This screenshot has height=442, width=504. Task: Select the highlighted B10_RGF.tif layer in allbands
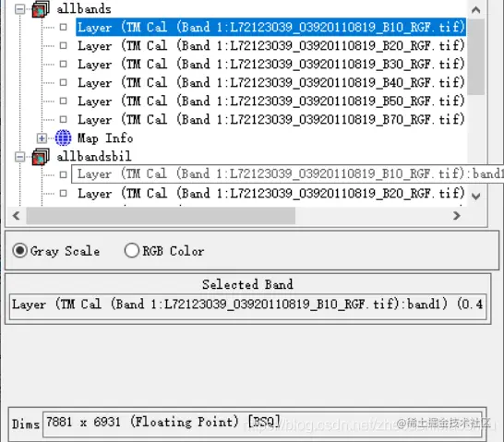point(271,27)
